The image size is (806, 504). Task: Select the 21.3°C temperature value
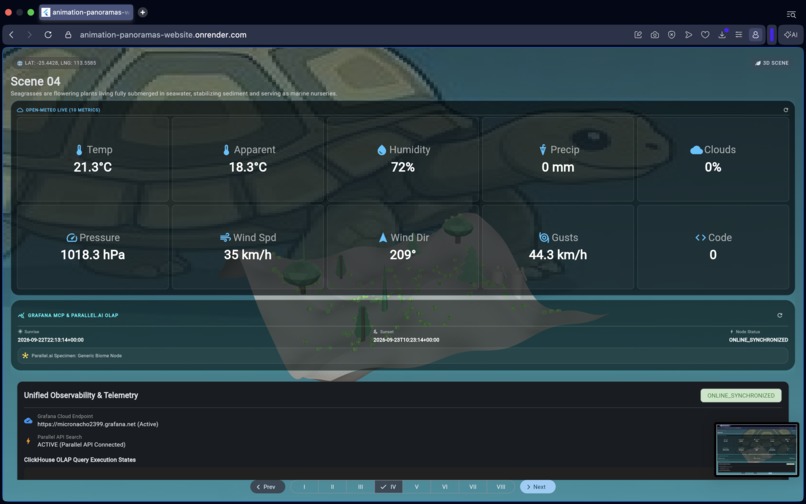93,167
